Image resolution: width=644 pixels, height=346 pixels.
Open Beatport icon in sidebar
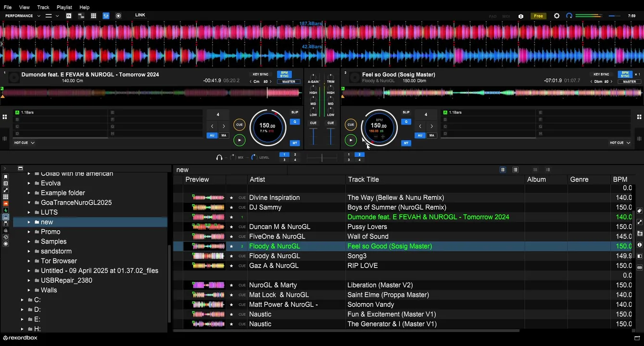pos(6,210)
